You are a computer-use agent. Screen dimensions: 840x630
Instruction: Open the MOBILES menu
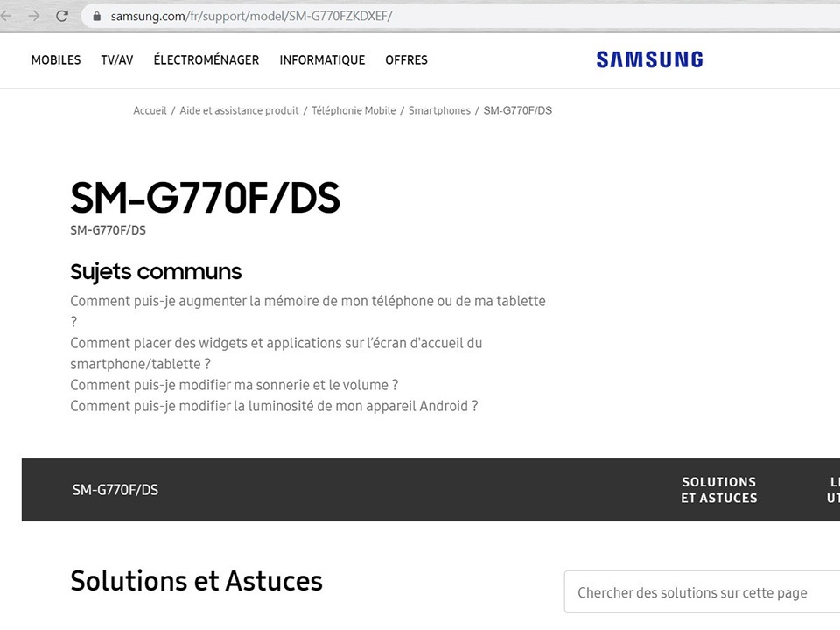pyautogui.click(x=56, y=60)
